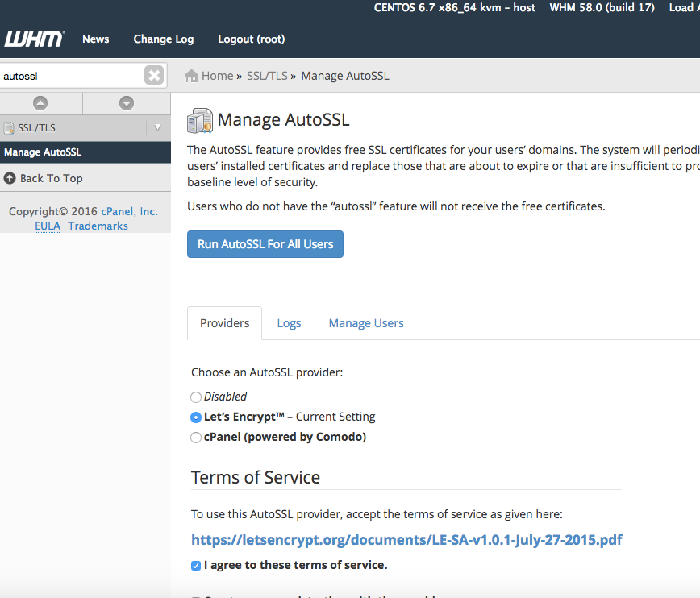This screenshot has height=598, width=700.
Task: Go to Home breadcrumb link
Action: 218,76
